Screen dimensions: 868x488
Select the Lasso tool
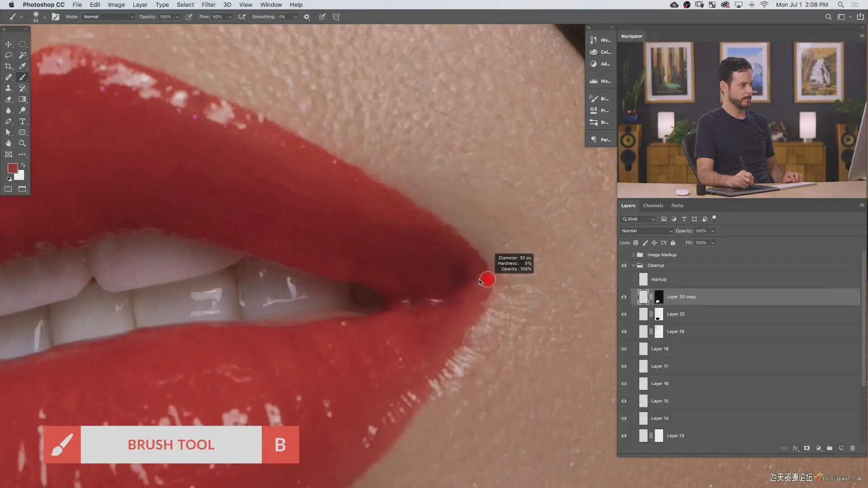pyautogui.click(x=8, y=55)
